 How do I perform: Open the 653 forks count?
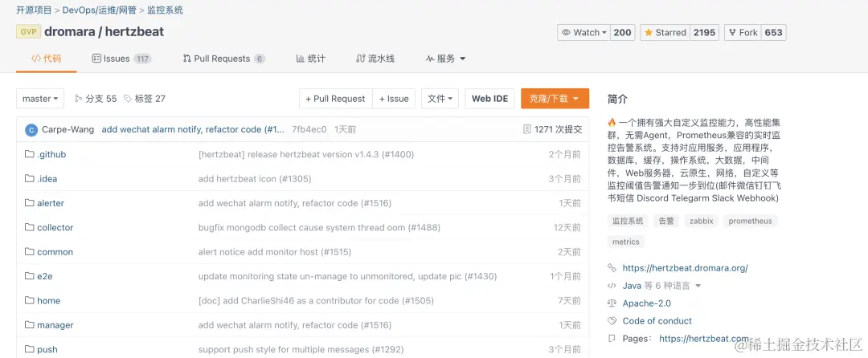pyautogui.click(x=774, y=33)
